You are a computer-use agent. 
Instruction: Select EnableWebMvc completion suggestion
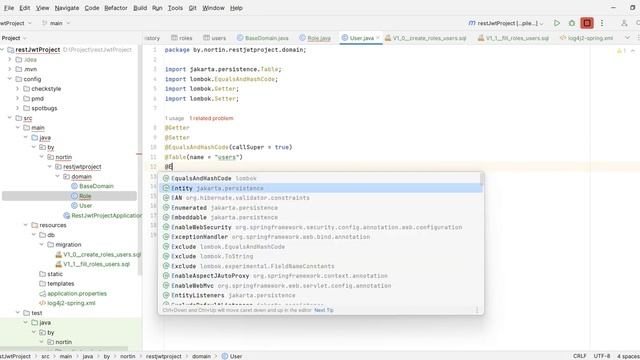tap(320, 286)
